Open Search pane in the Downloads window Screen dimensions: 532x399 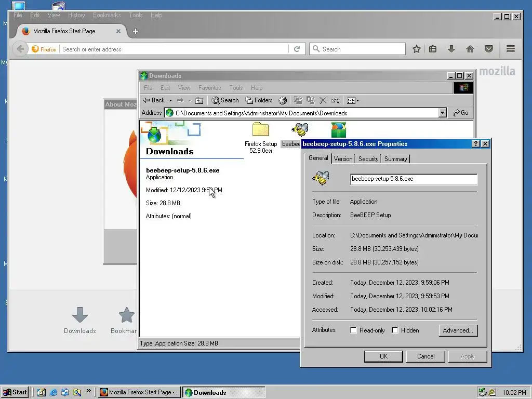click(x=225, y=100)
